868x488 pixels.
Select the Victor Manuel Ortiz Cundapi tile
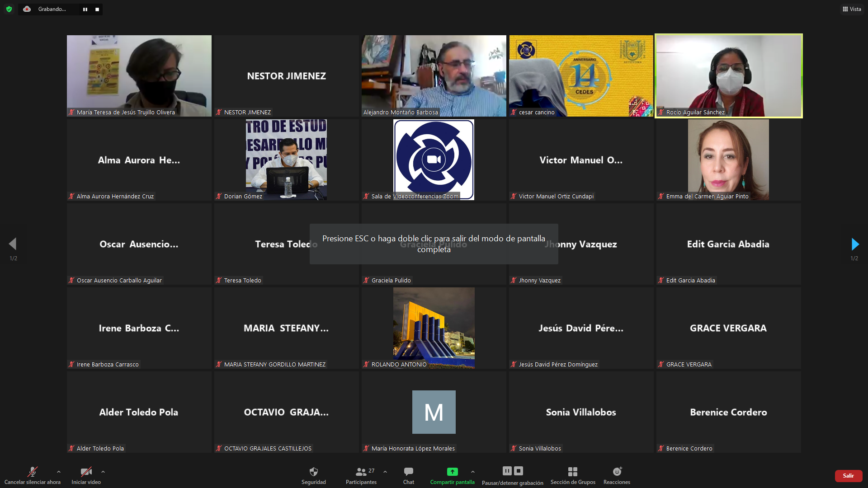pos(581,160)
